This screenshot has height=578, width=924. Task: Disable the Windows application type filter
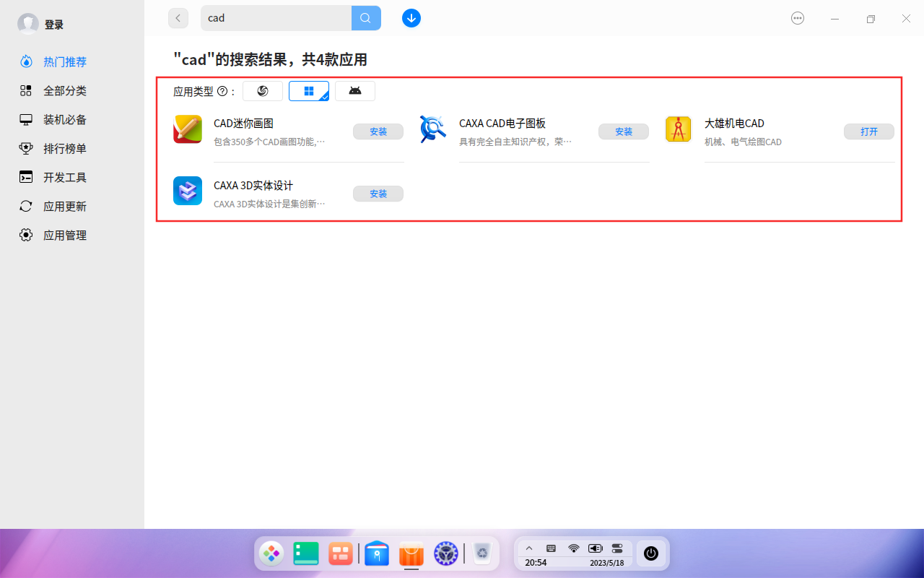(308, 90)
